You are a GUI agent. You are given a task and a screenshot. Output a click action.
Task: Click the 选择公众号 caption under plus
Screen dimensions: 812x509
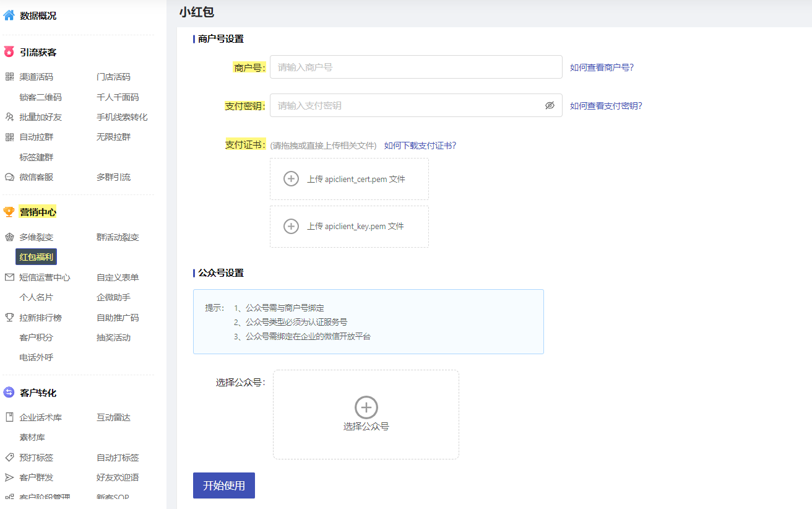tap(366, 427)
